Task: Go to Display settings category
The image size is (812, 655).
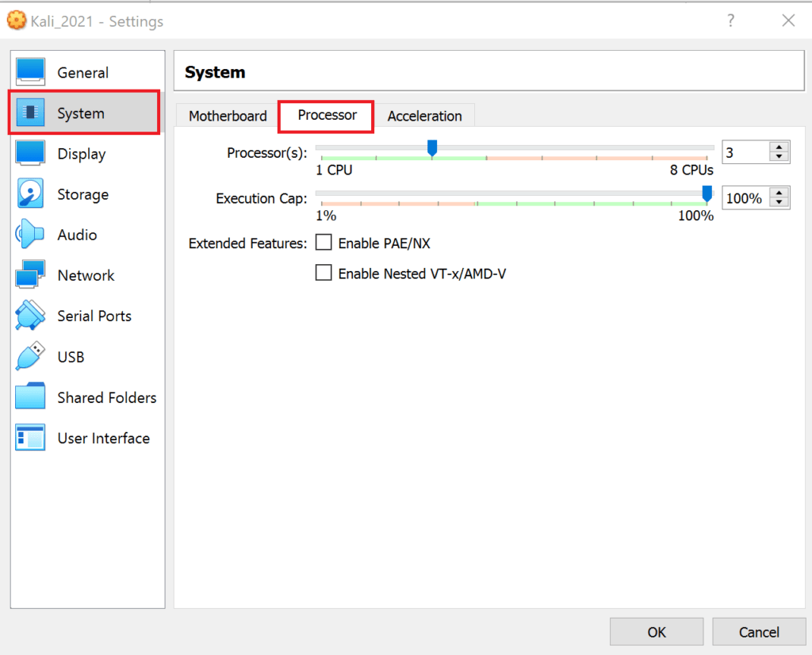Action: (x=82, y=154)
